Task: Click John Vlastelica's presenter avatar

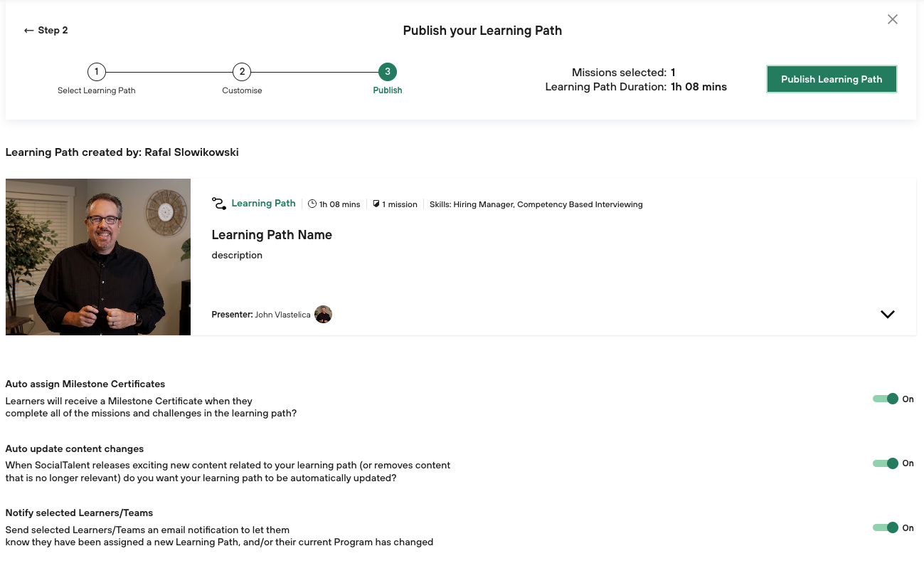Action: click(x=324, y=315)
